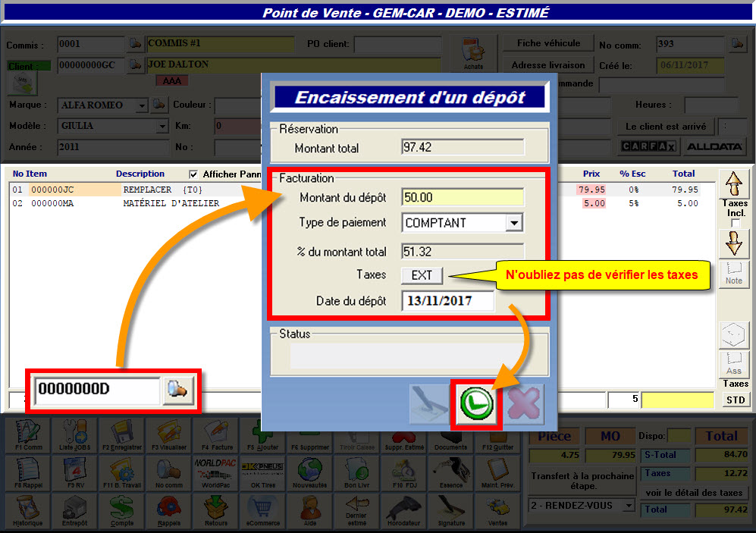The height and width of the screenshot is (533, 756).
Task: Click the F4 Facture icon
Action: 216,434
